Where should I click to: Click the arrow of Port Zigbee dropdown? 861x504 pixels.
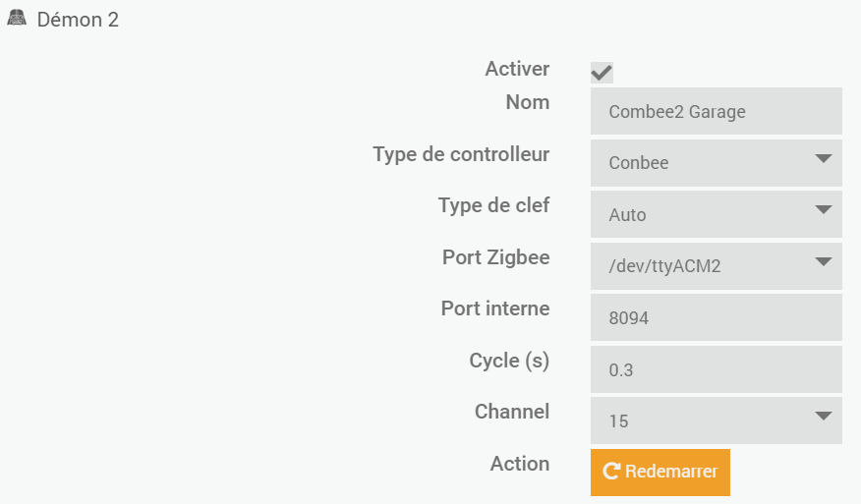click(823, 261)
